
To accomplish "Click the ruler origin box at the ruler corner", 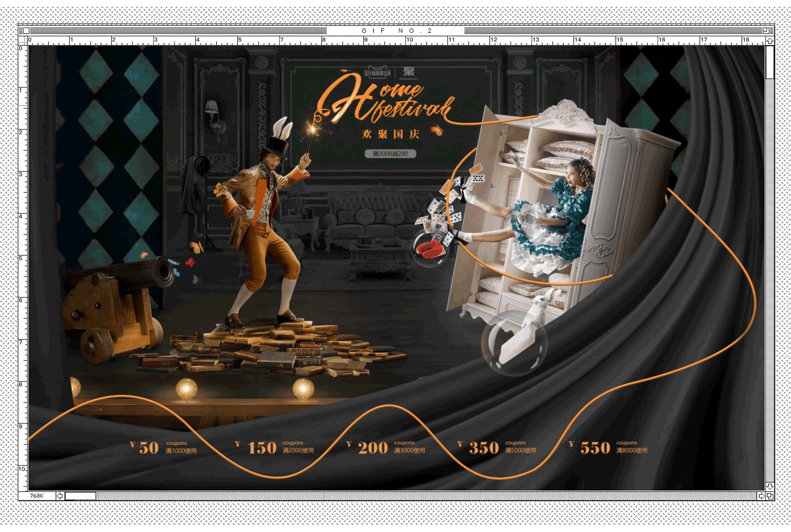I will point(23,41).
